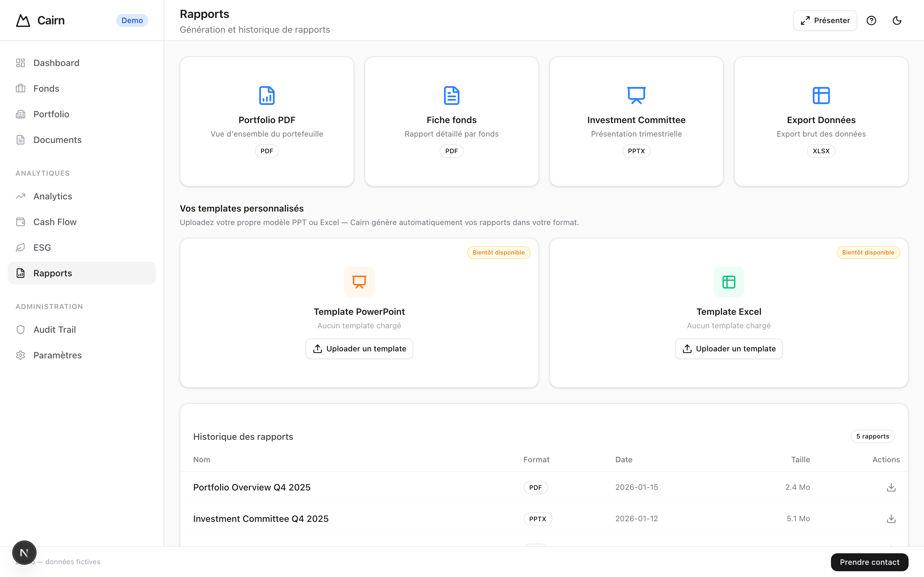This screenshot has height=577, width=924.
Task: Go to Cash Flow page
Action: (x=55, y=222)
